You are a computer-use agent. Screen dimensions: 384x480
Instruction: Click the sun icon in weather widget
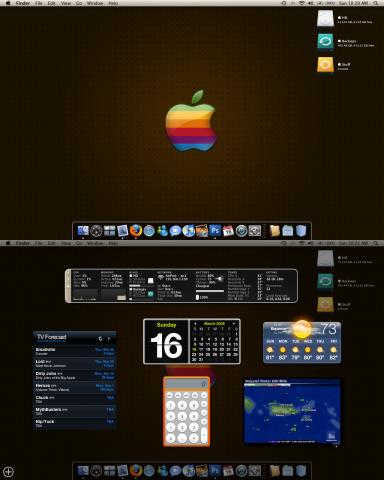coord(302,329)
